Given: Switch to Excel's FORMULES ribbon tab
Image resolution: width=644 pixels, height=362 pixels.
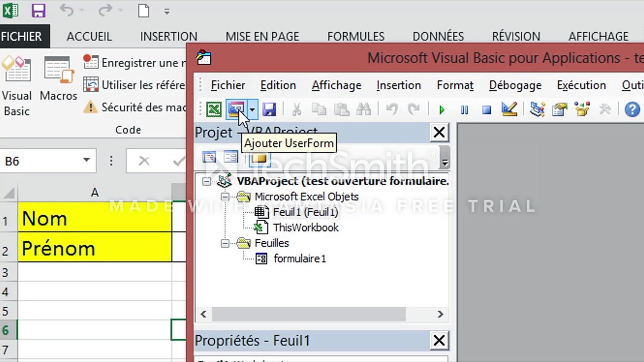Looking at the screenshot, I should coord(356,37).
